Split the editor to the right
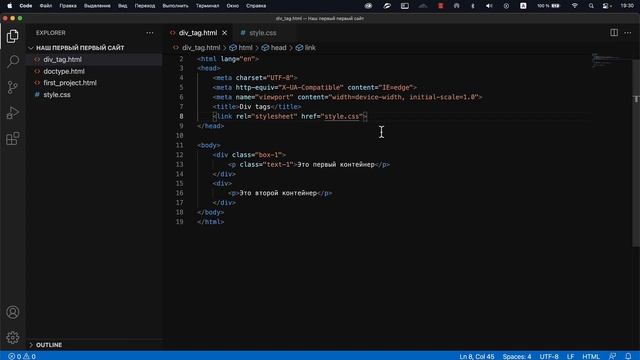640x360 pixels. tap(614, 33)
